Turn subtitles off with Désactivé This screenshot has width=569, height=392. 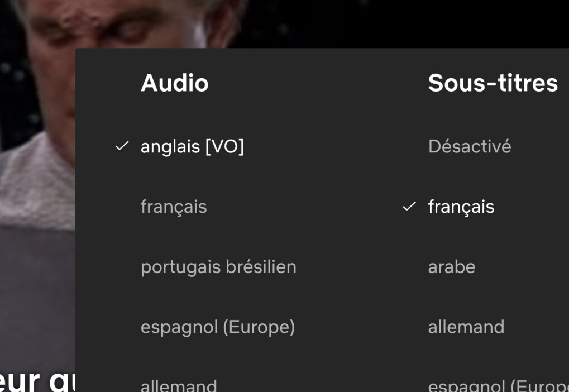coord(470,146)
